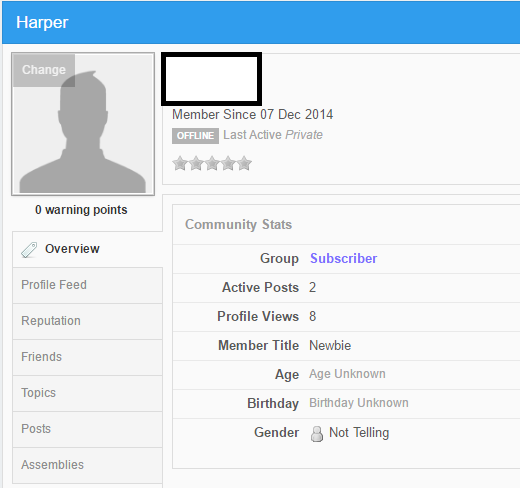Image resolution: width=520 pixels, height=488 pixels.
Task: View the Posts tab
Action: tap(87, 429)
